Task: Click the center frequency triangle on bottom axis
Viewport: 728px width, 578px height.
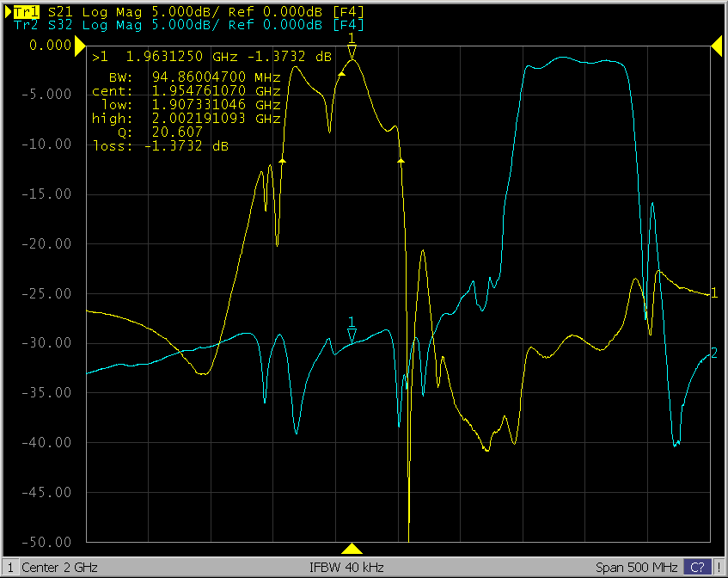Action: point(351,549)
